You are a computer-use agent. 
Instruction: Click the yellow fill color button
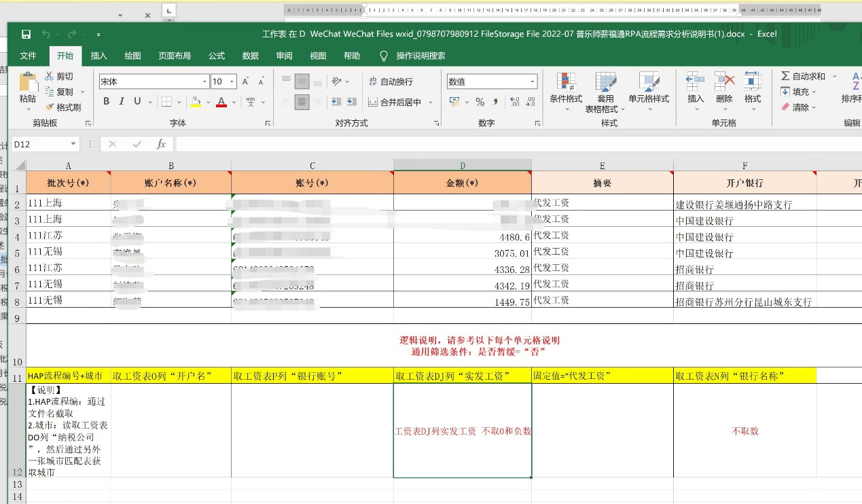pos(196,102)
